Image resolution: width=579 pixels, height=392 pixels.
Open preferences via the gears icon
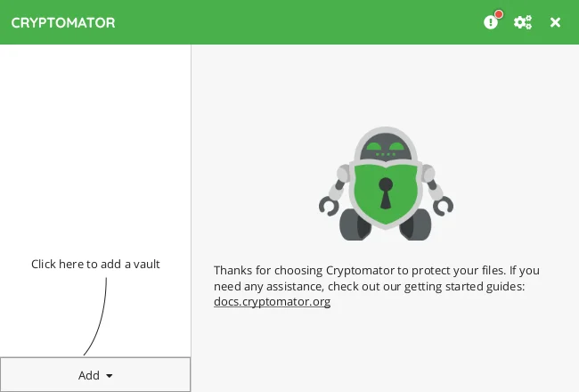pyautogui.click(x=523, y=22)
